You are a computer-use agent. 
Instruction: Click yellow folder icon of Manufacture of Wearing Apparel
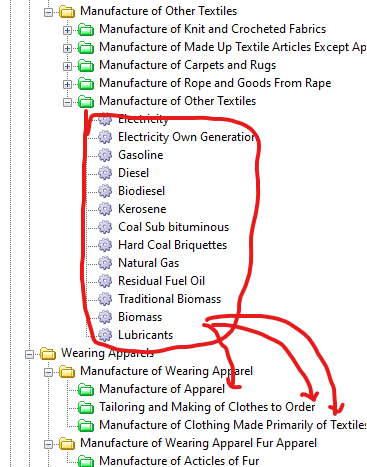coord(67,372)
